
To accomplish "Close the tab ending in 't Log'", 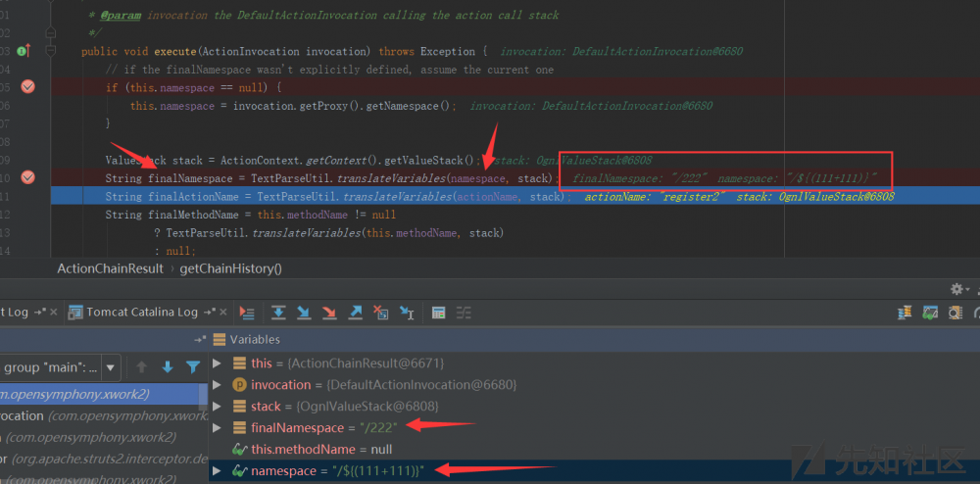I will (53, 313).
